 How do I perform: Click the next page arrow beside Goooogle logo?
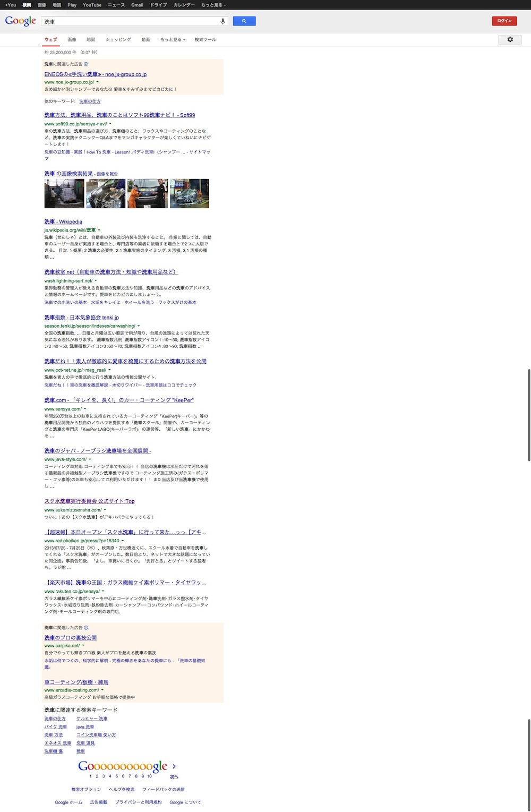pyautogui.click(x=174, y=767)
